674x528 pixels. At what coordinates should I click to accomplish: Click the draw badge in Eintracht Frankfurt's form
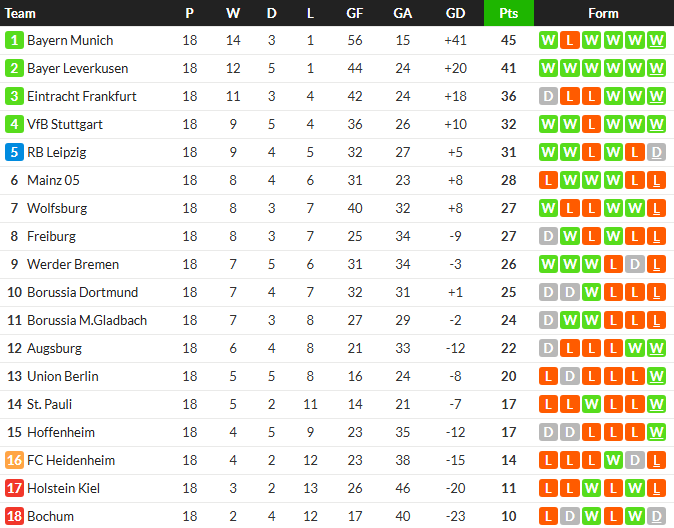(548, 97)
